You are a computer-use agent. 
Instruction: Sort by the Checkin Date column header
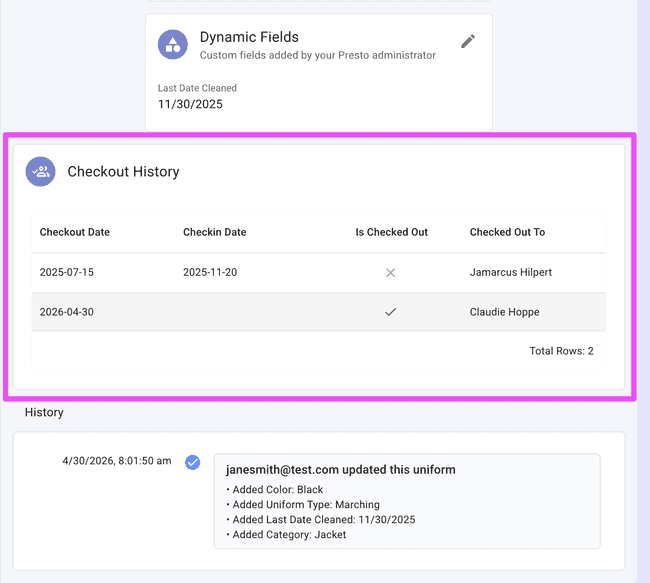pos(215,232)
